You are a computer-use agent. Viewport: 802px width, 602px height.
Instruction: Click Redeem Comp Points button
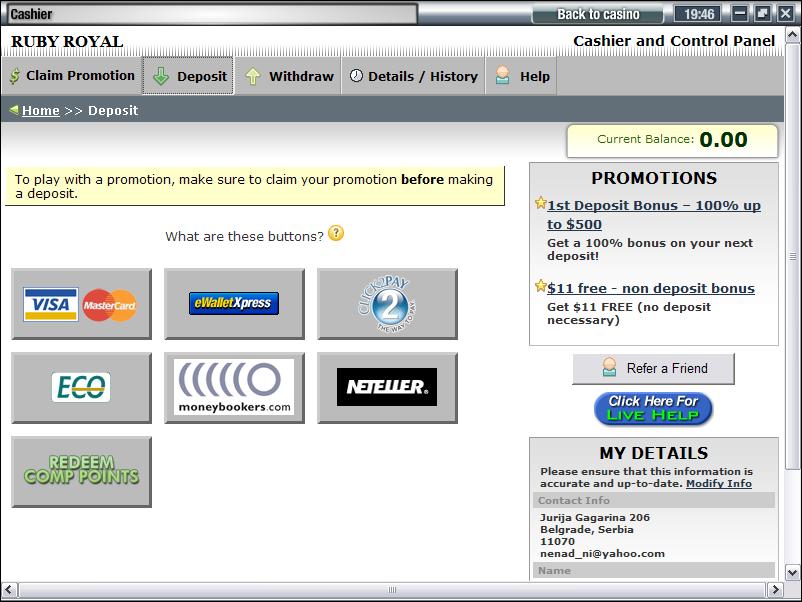tap(81, 471)
